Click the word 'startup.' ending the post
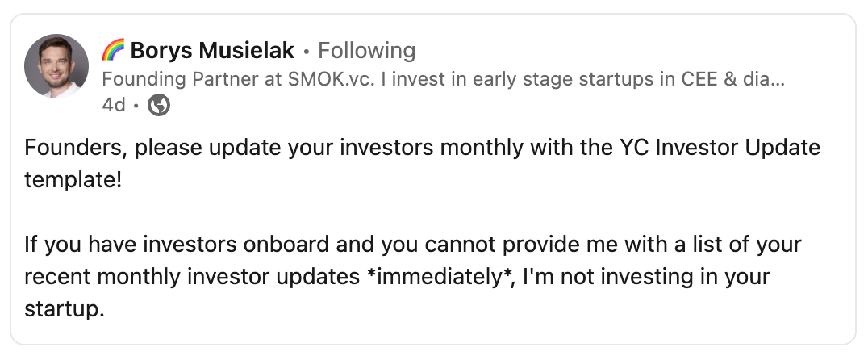The width and height of the screenshot is (868, 360). pos(65,308)
